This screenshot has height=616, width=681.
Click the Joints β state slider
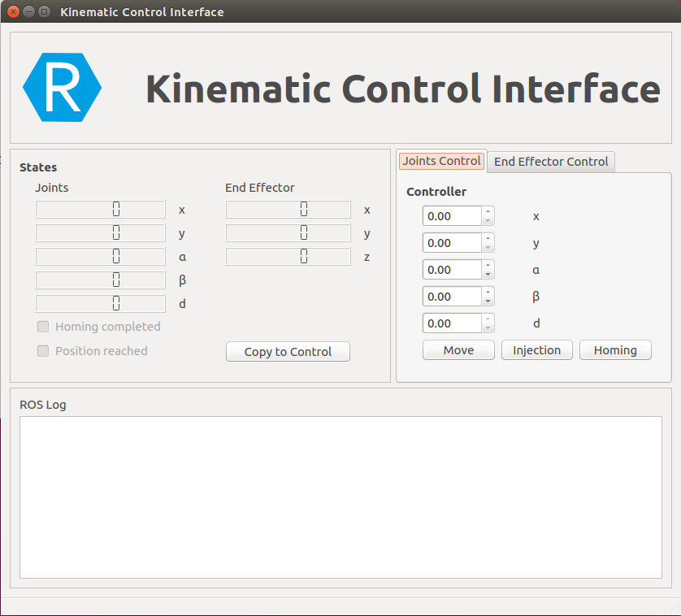click(100, 280)
